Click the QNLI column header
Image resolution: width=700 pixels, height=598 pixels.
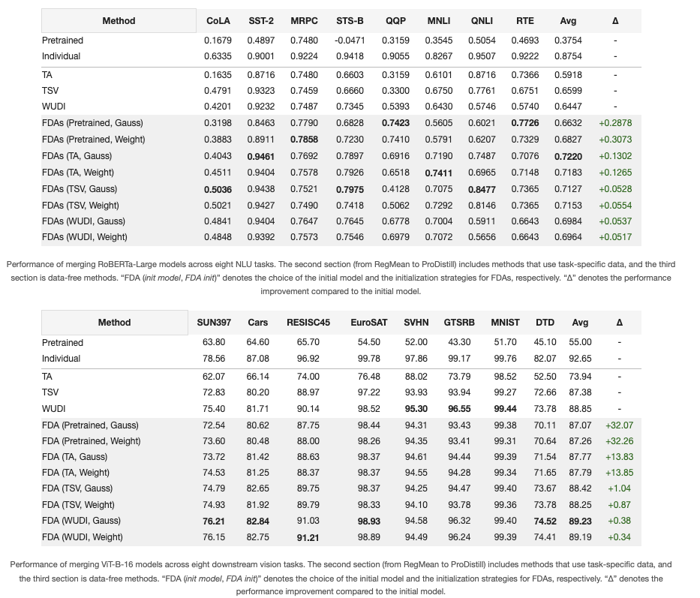click(x=482, y=21)
